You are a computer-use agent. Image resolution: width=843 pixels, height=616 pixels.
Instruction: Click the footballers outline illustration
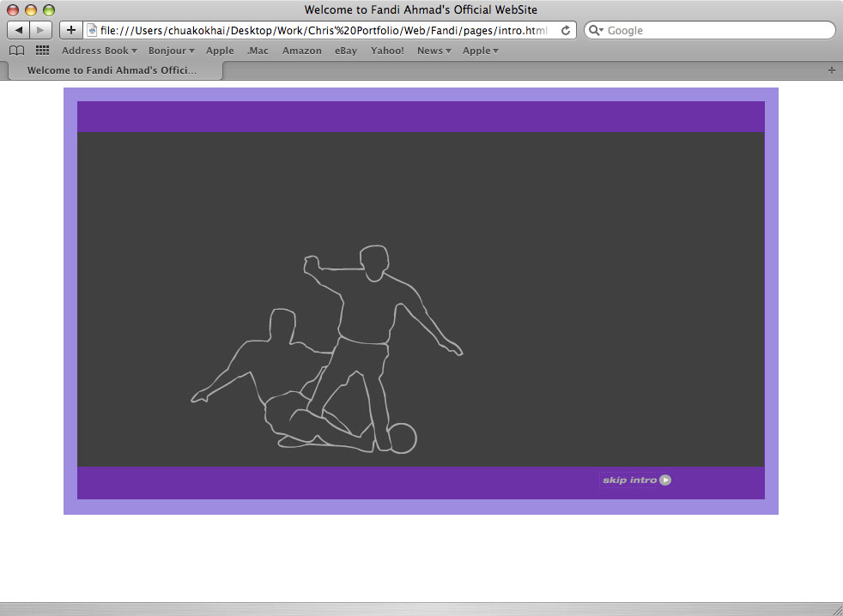pyautogui.click(x=327, y=349)
